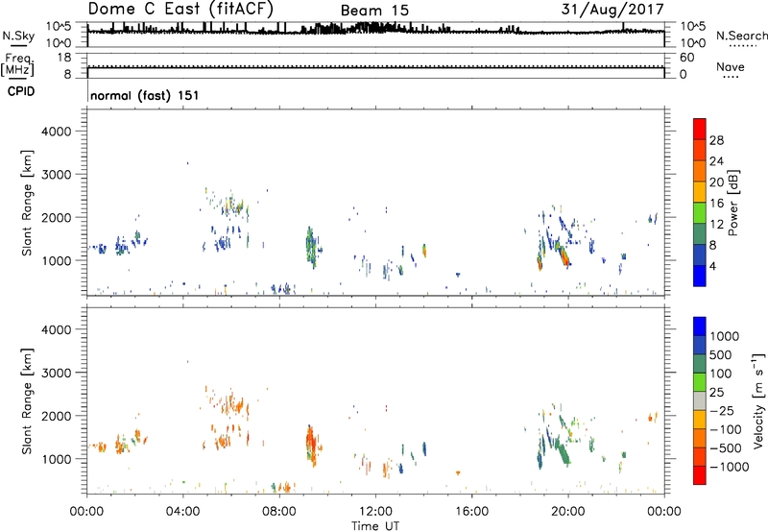
Task: Click power colorbar tick value 28
Action: click(716, 140)
